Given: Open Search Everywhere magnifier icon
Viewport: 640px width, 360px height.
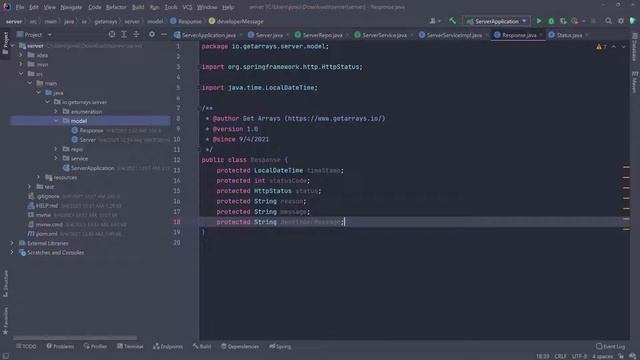Looking at the screenshot, I should (x=608, y=21).
